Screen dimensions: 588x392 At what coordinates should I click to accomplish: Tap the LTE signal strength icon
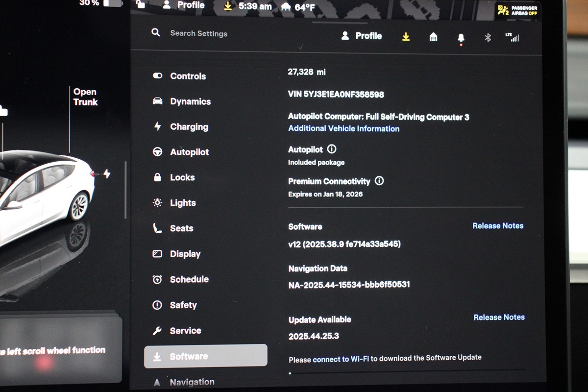point(512,37)
